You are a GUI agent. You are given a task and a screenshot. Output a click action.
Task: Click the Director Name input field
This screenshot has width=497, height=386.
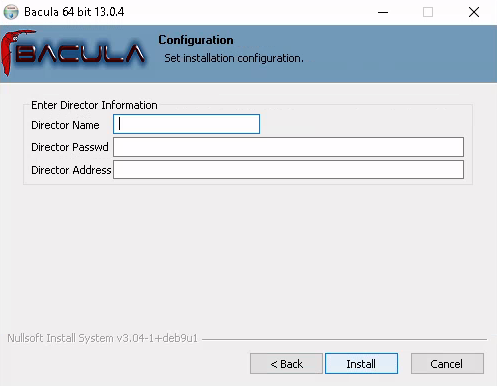tap(186, 124)
